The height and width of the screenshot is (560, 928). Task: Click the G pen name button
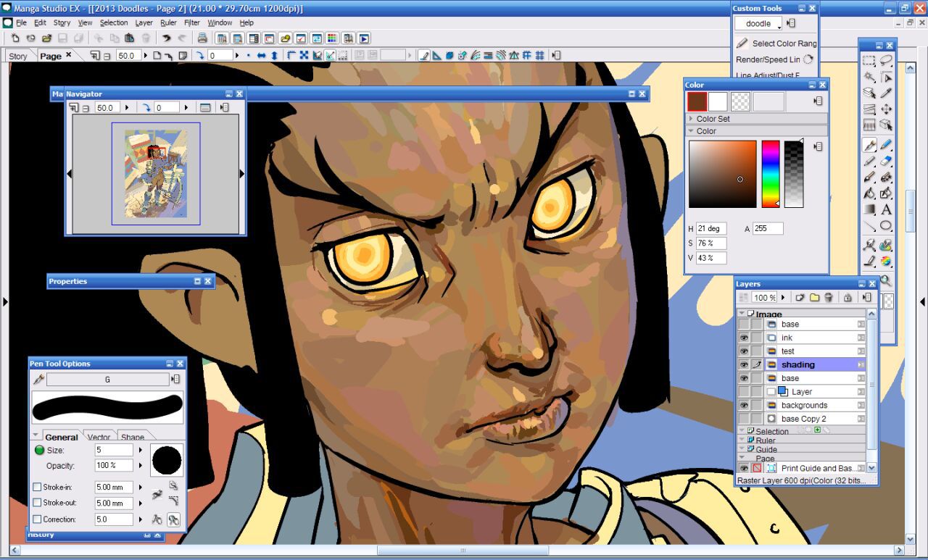107,380
